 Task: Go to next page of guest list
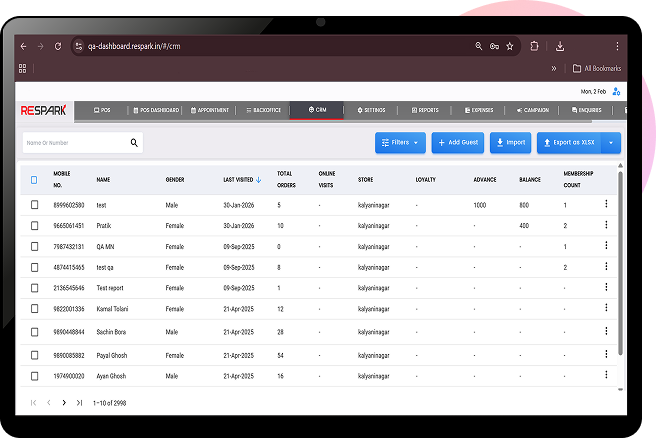coord(64,402)
